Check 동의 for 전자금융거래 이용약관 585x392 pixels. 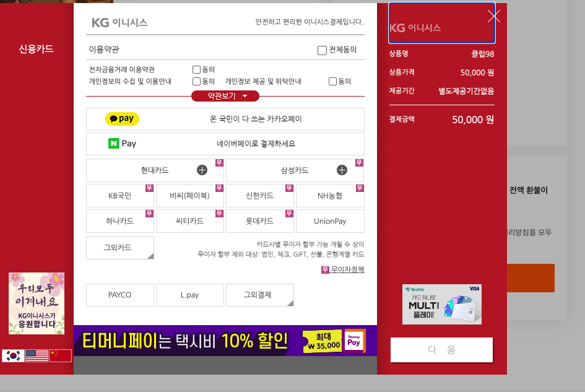(x=196, y=69)
